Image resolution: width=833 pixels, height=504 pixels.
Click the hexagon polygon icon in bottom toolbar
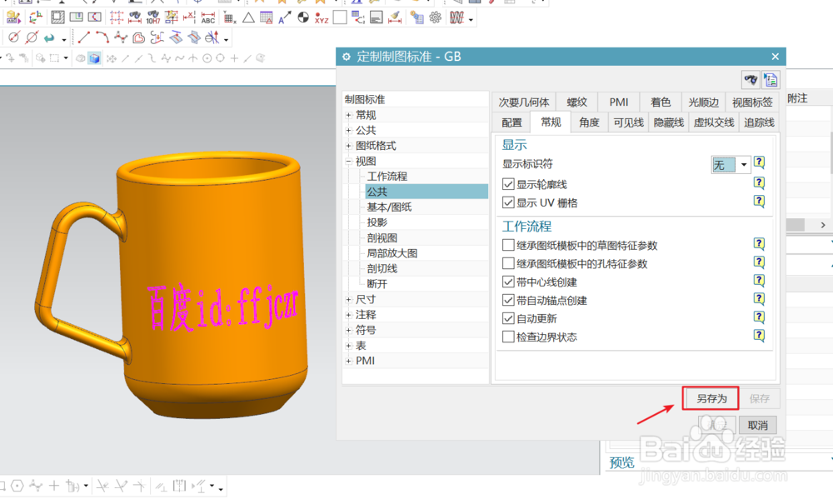pos(17,486)
